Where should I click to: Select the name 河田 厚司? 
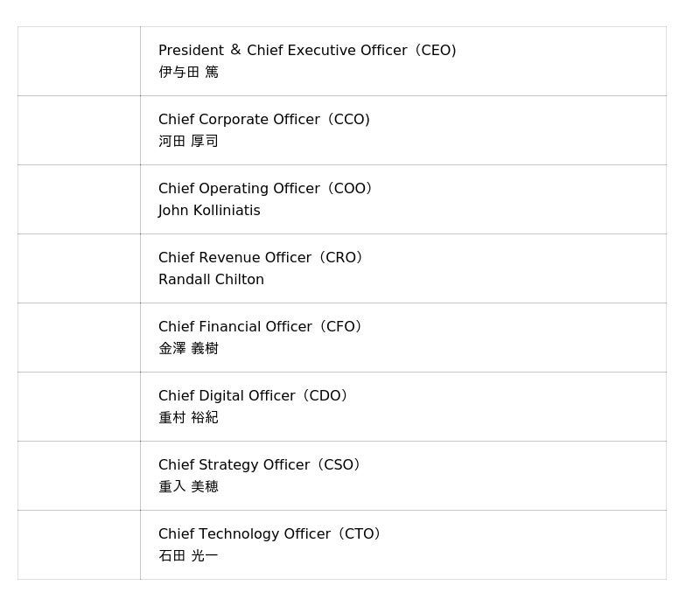coord(188,142)
